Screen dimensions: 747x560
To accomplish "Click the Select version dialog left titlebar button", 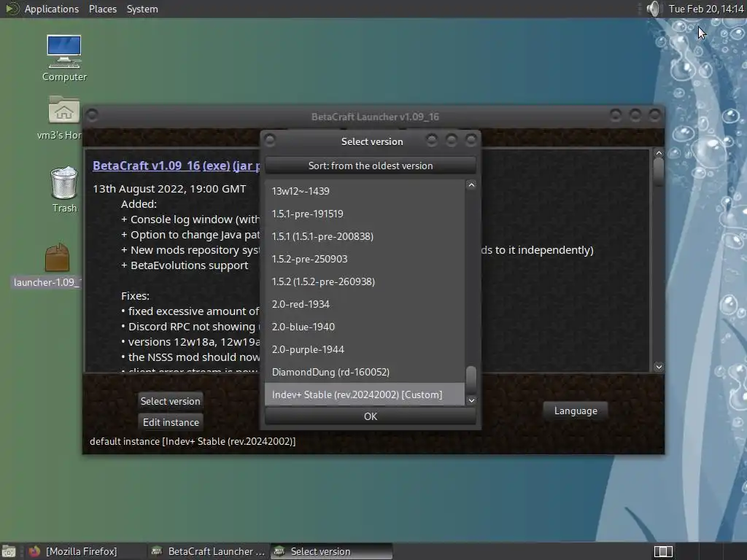I will [270, 141].
